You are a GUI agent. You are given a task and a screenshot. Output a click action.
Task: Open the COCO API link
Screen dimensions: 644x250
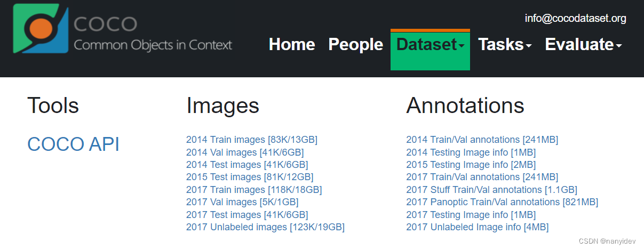coord(73,144)
